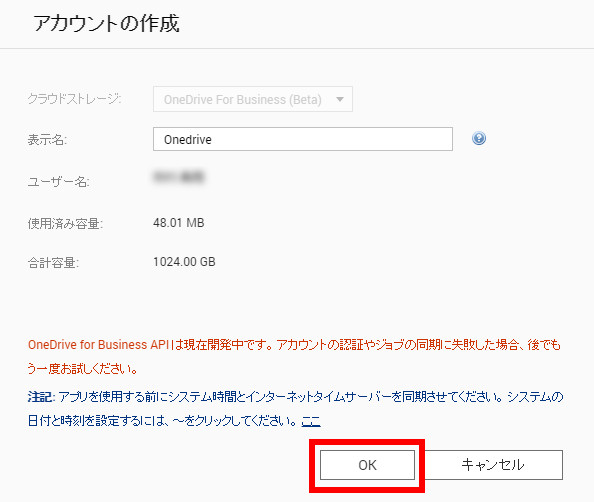Click the キャンセル button

click(492, 465)
